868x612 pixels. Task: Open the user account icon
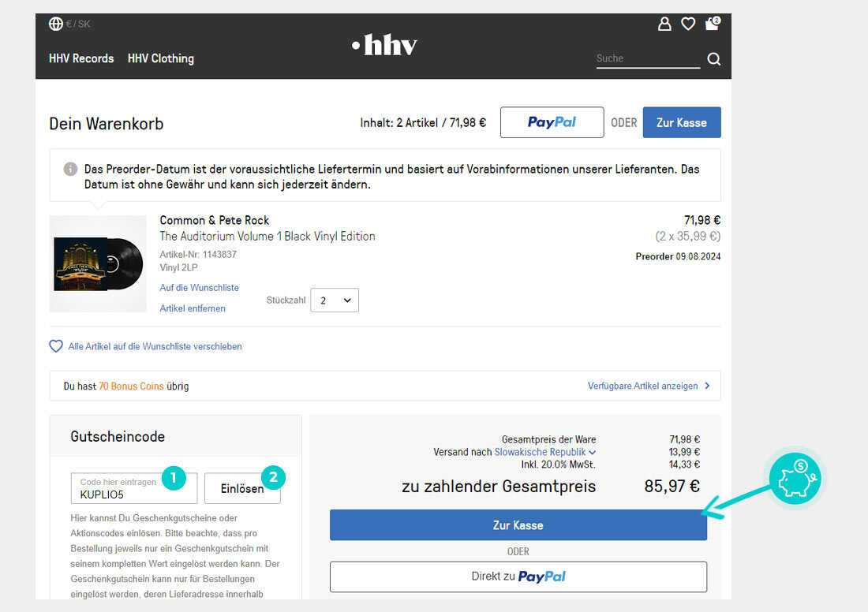click(664, 24)
